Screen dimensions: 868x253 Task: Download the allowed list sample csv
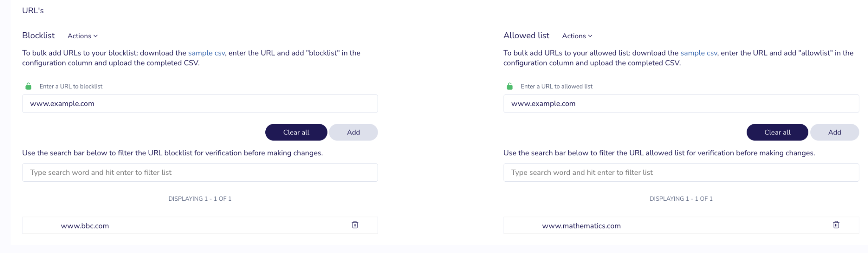tap(698, 53)
